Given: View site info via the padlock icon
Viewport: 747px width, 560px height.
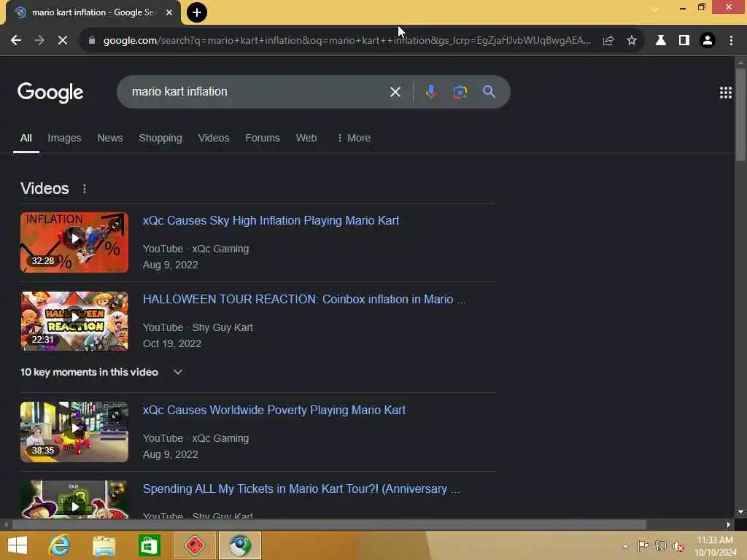Looking at the screenshot, I should [92, 41].
